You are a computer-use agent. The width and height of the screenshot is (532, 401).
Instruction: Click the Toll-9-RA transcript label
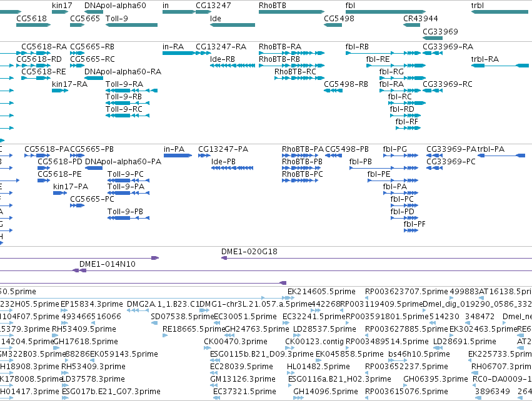124,84
